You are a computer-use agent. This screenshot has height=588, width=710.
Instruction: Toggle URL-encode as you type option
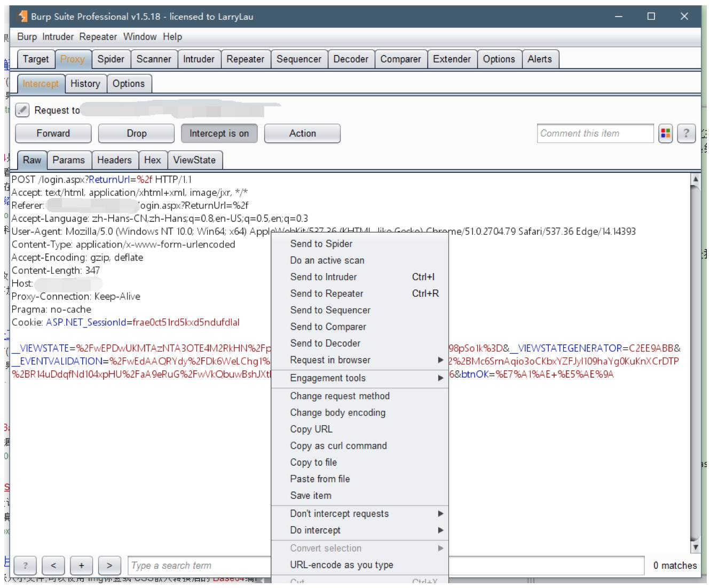[360, 565]
